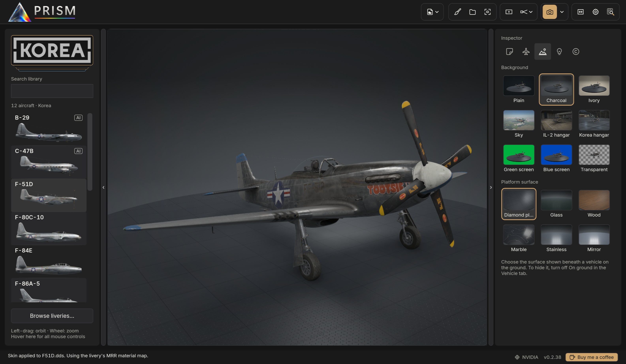The image size is (626, 364).
Task: Select the Plain background
Action: tap(519, 89)
